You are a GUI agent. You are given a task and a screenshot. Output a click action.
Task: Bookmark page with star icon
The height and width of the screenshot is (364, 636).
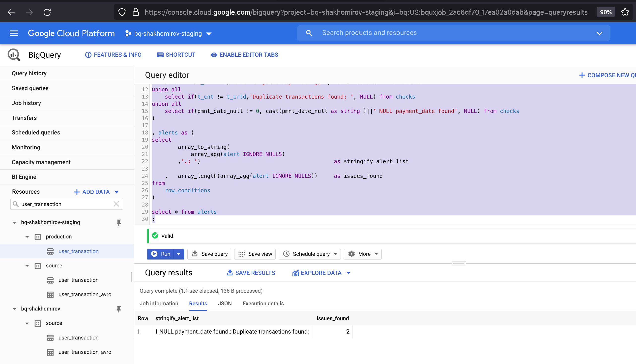pyautogui.click(x=625, y=12)
